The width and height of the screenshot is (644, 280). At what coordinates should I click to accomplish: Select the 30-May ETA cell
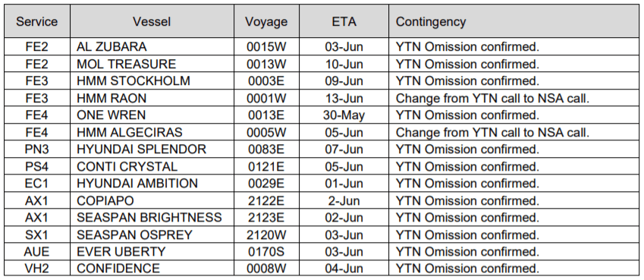(344, 115)
